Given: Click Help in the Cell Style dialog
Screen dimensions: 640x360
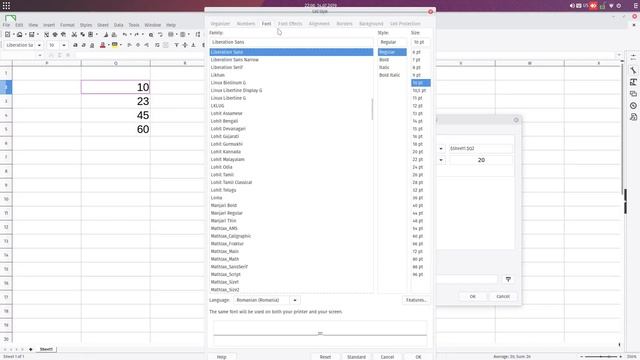Looking at the screenshot, I should 222,357.
